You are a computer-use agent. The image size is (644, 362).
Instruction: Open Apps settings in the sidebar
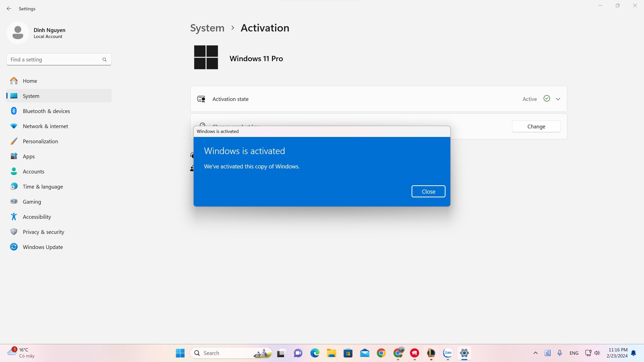pyautogui.click(x=59, y=156)
